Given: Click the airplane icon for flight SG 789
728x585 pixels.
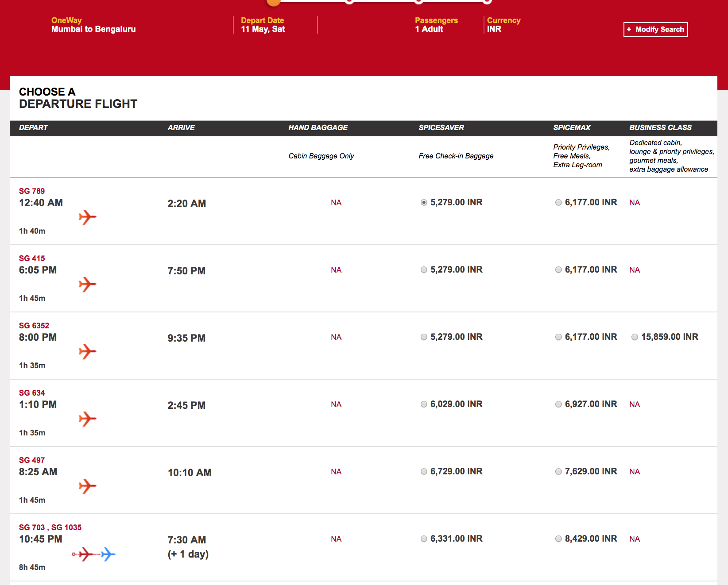Looking at the screenshot, I should [x=88, y=217].
